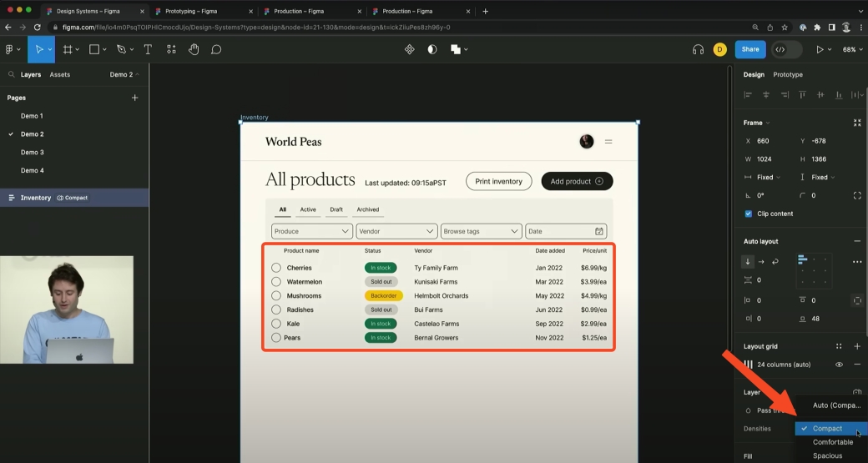The width and height of the screenshot is (868, 463).
Task: Click the Align bottom icon
Action: [839, 94]
